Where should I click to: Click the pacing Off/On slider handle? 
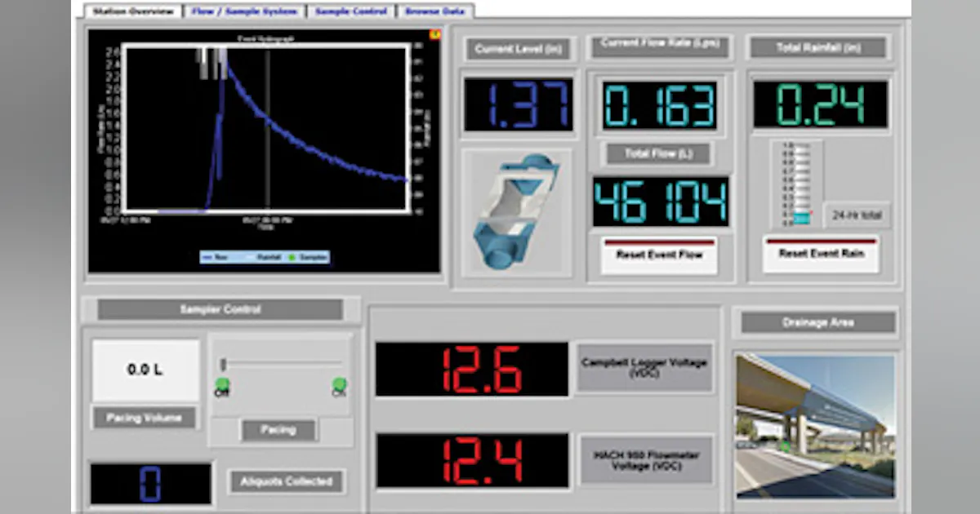223,364
